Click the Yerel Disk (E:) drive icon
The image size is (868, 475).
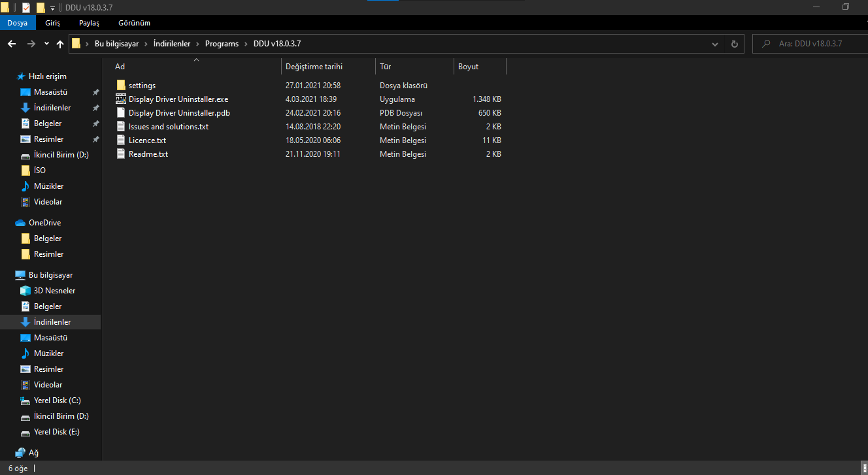[x=25, y=432]
